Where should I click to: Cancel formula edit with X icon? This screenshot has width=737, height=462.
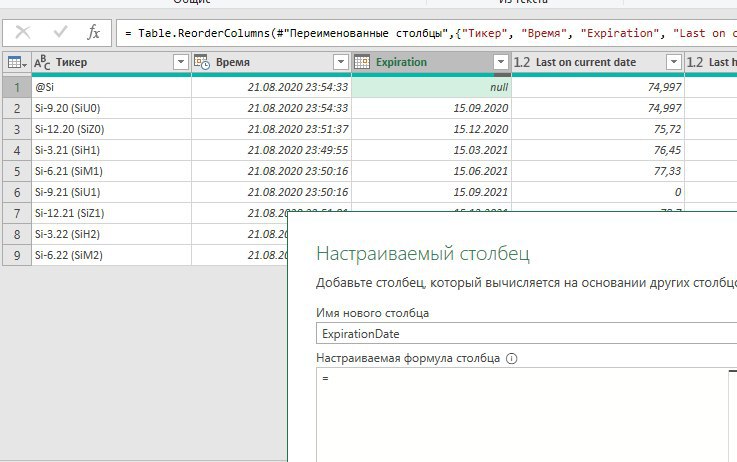(x=23, y=32)
